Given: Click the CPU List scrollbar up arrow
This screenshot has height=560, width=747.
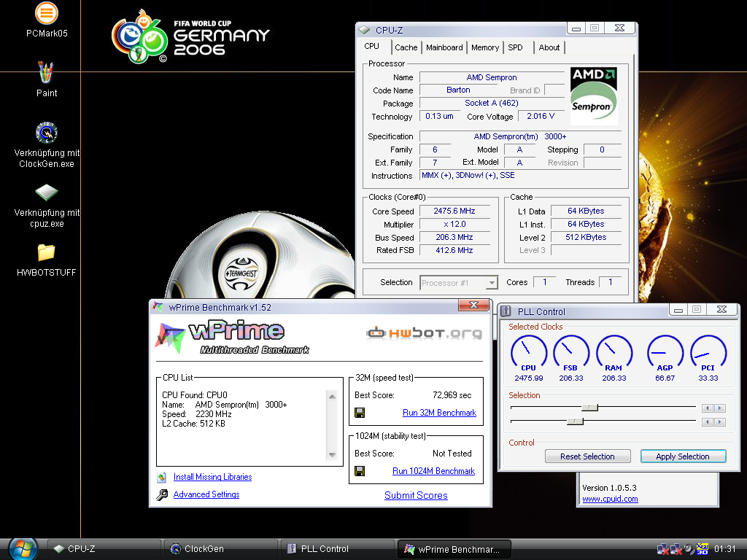Looking at the screenshot, I should (332, 396).
